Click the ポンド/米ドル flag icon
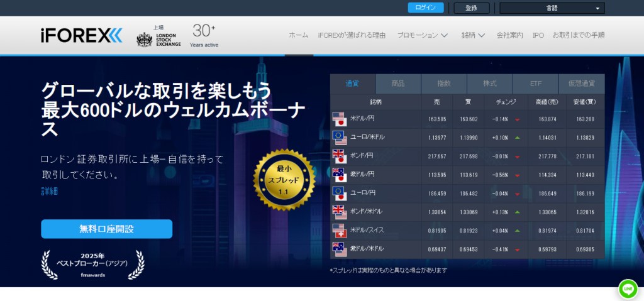644x301 pixels. click(x=340, y=212)
